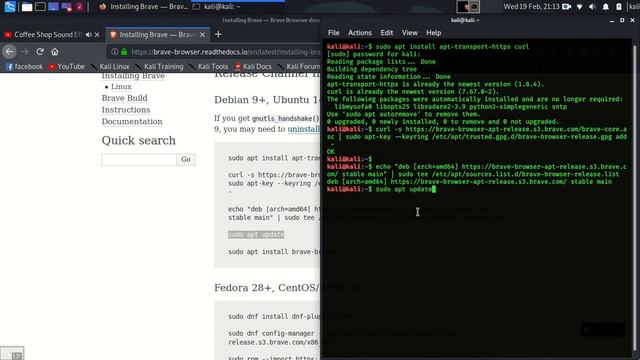Open the facebook bookmark
The image size is (640, 360).
(x=24, y=67)
